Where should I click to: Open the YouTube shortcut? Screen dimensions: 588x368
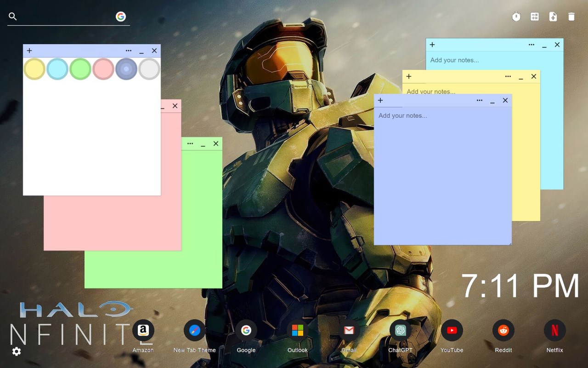click(452, 330)
